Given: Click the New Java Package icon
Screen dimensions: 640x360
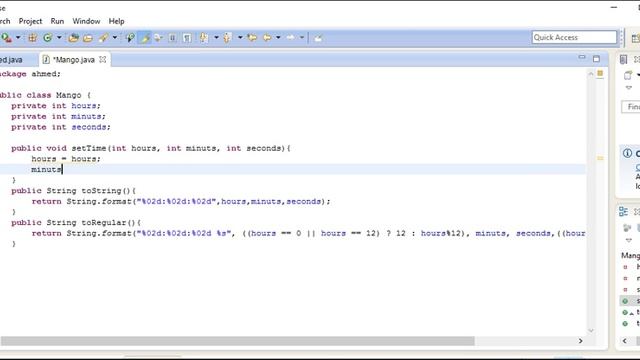Looking at the screenshot, I should tap(32, 38).
